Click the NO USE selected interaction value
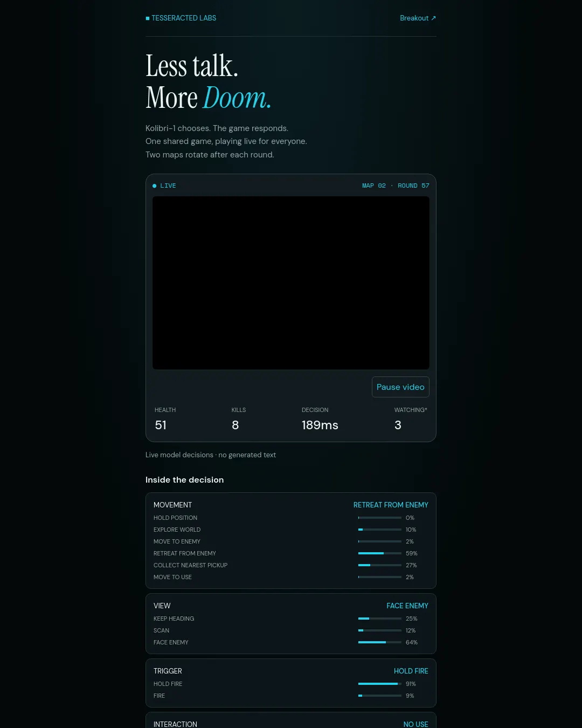582x728 pixels. pyautogui.click(x=415, y=724)
